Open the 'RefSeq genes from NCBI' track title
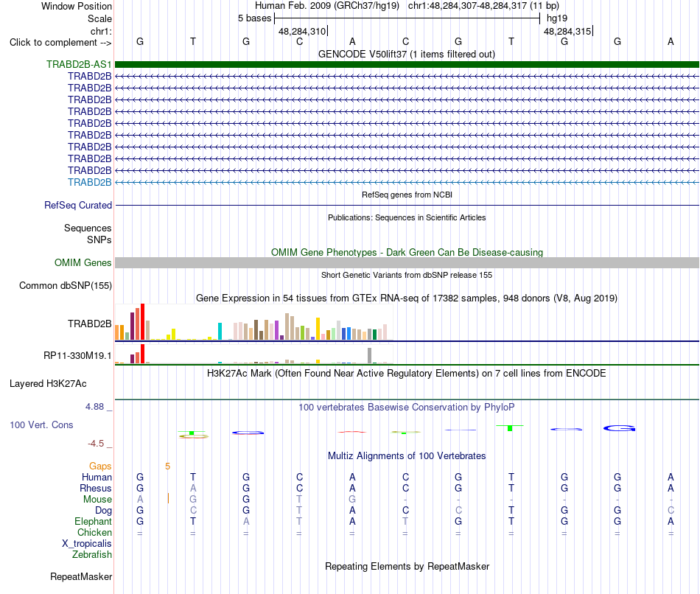 [407, 195]
